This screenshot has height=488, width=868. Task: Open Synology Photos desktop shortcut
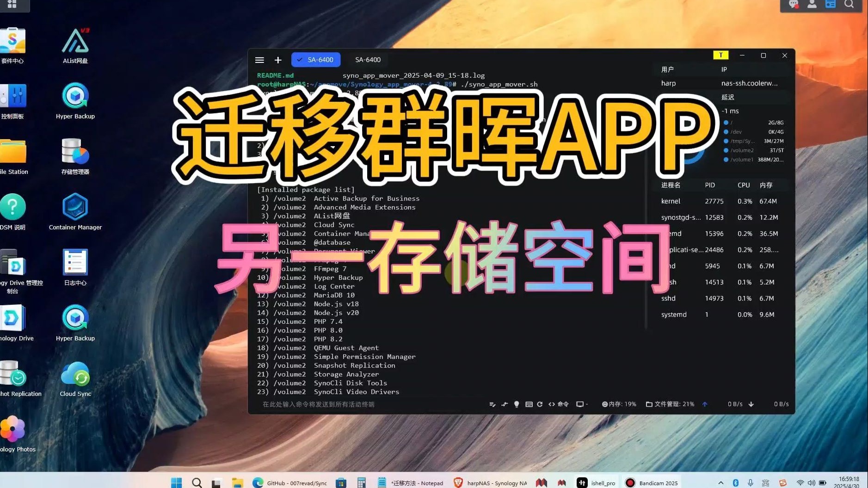[18, 434]
